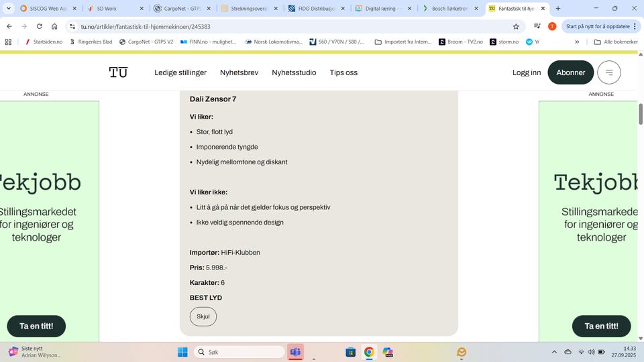View site information icon in address bar
The width and height of the screenshot is (644, 362).
click(x=72, y=26)
